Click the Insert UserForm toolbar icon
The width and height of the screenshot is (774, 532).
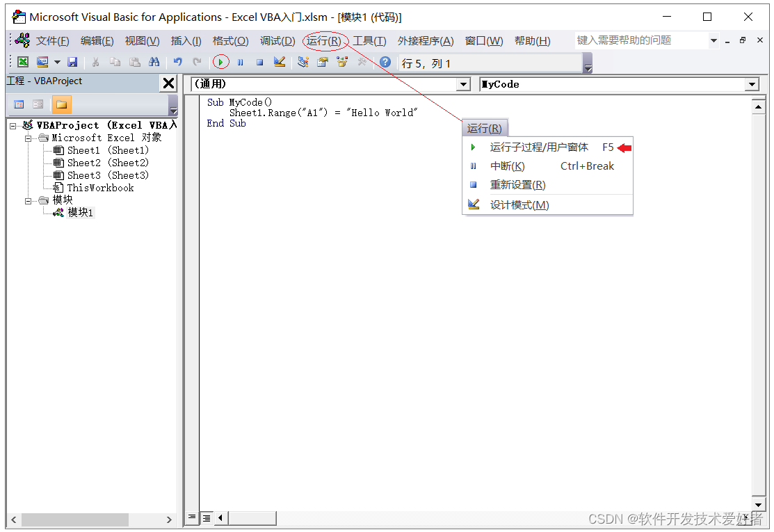[42, 62]
